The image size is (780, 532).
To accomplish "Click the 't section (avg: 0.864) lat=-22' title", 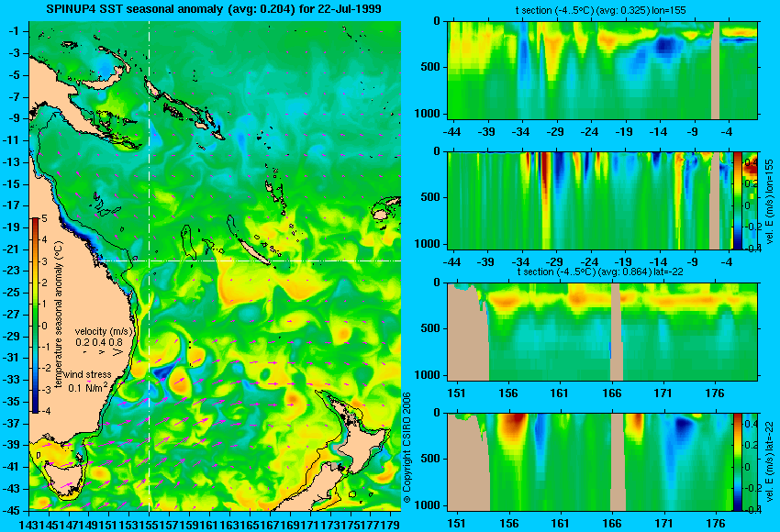I will coord(600,272).
